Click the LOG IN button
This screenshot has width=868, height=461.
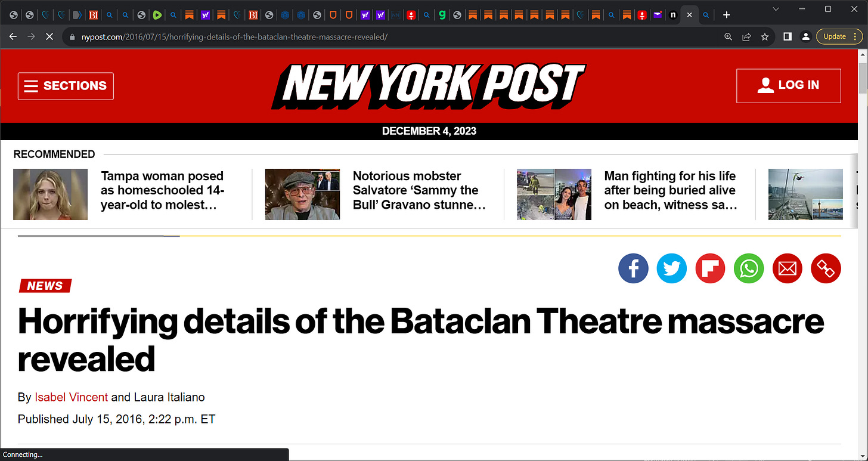[x=789, y=86]
